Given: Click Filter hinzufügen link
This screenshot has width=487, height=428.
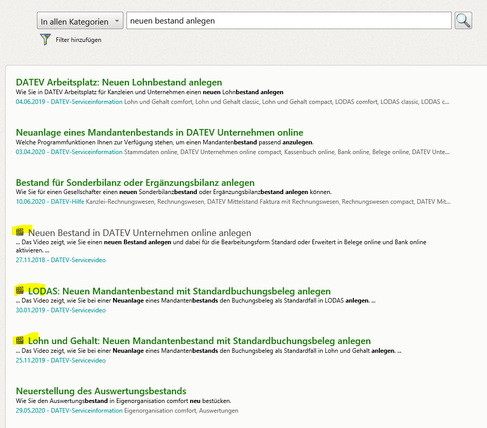Looking at the screenshot, I should (x=78, y=40).
